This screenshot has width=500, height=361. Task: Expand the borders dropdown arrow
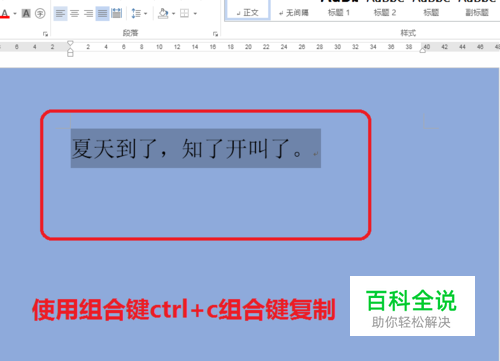[x=195, y=14]
